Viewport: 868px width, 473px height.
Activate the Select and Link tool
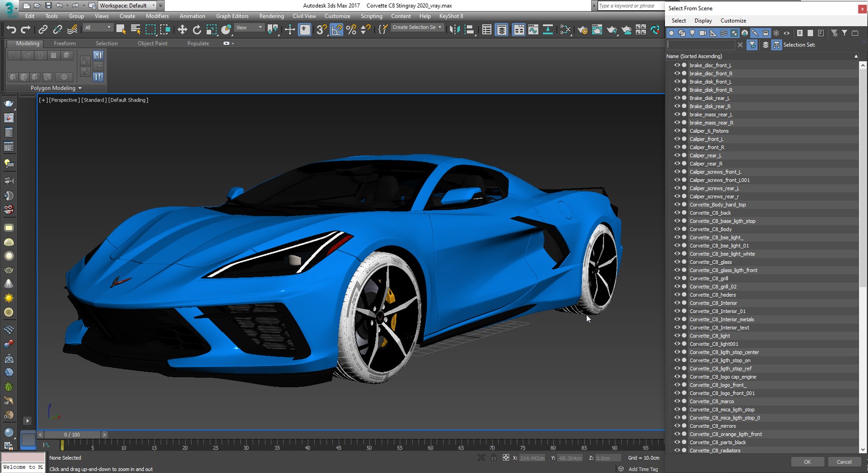[x=43, y=30]
